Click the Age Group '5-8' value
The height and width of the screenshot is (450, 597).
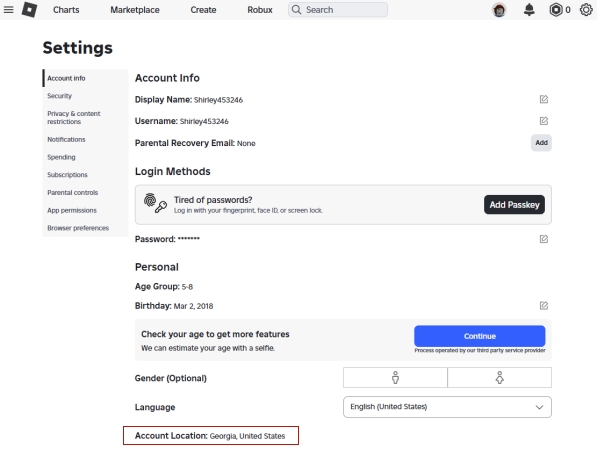pyautogui.click(x=187, y=287)
